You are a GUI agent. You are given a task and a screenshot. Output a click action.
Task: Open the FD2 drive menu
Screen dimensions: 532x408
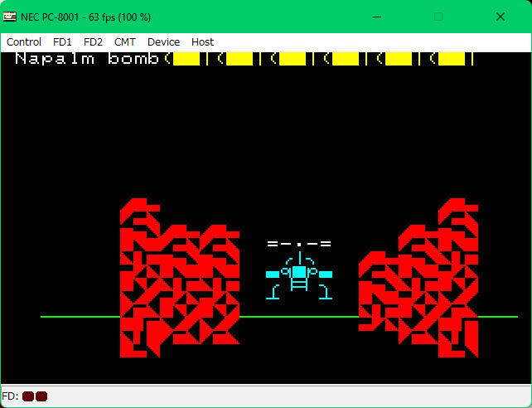pos(93,41)
